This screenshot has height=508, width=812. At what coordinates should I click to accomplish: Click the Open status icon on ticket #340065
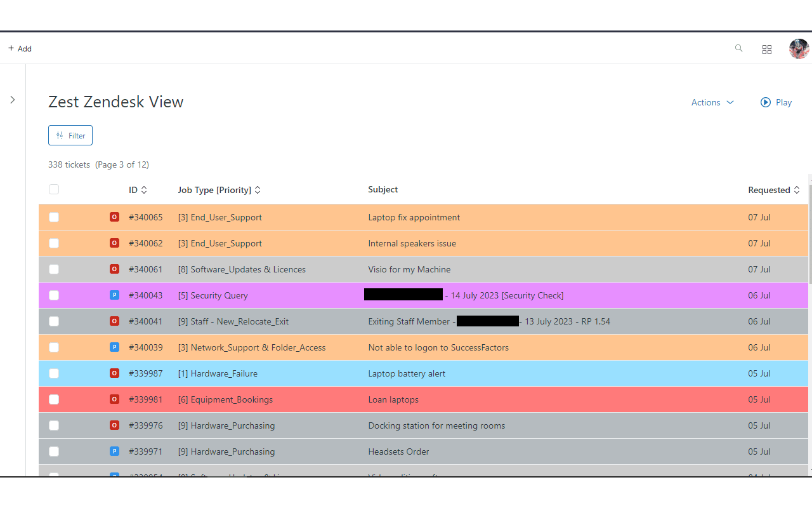coord(114,217)
